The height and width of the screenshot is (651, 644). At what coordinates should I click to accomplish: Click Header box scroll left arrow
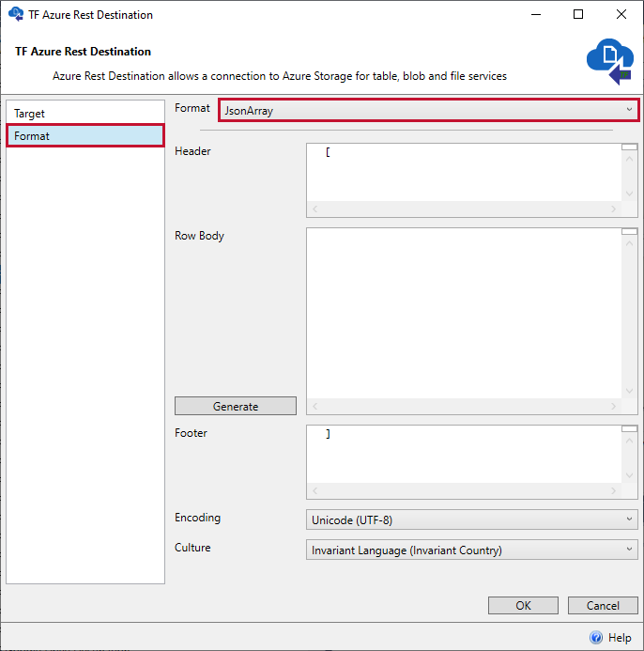click(314, 209)
